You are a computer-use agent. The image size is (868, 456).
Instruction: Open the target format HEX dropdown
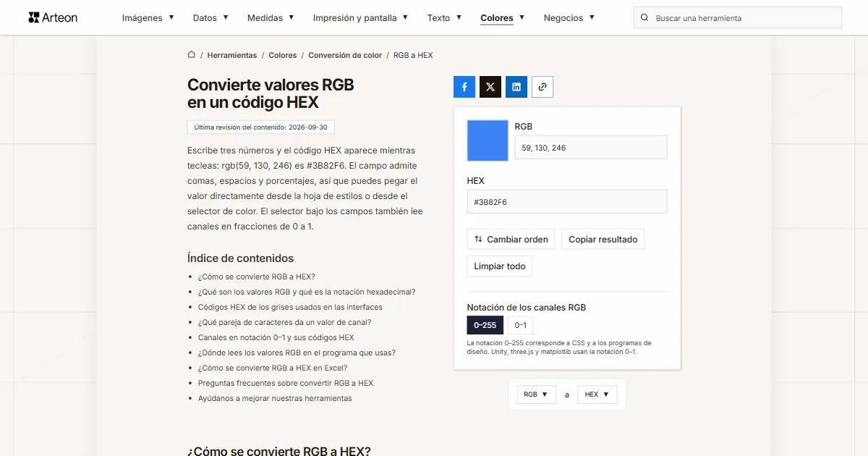tap(597, 394)
